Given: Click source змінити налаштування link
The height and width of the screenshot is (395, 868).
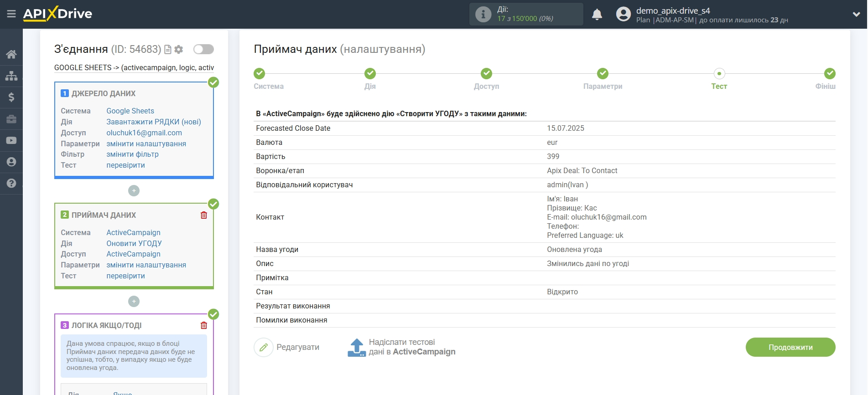Looking at the screenshot, I should pos(146,144).
